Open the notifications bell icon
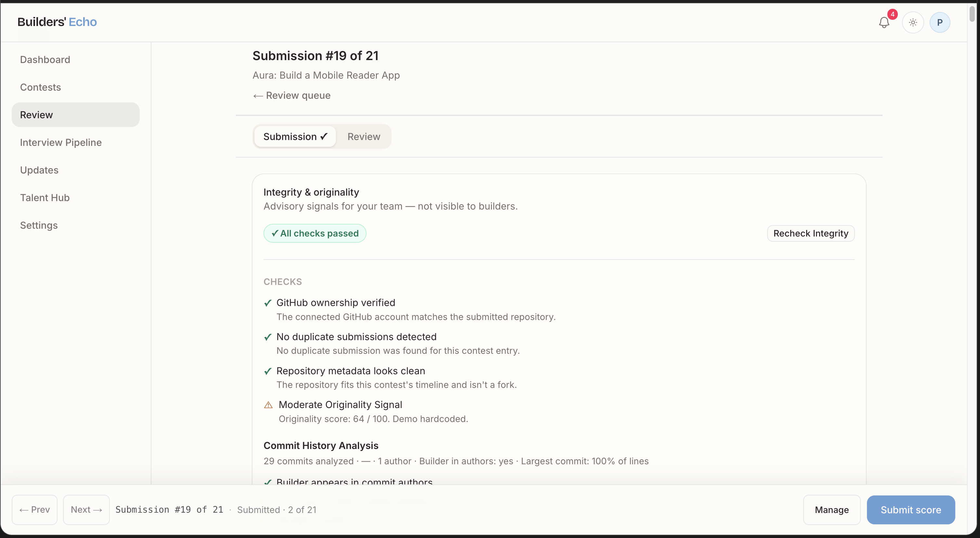The image size is (980, 538). (884, 22)
